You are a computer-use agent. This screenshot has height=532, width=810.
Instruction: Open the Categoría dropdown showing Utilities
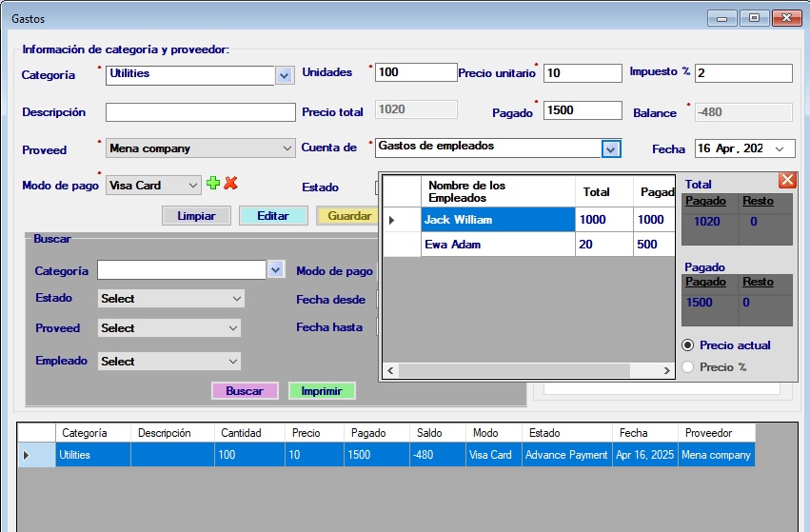click(x=284, y=74)
